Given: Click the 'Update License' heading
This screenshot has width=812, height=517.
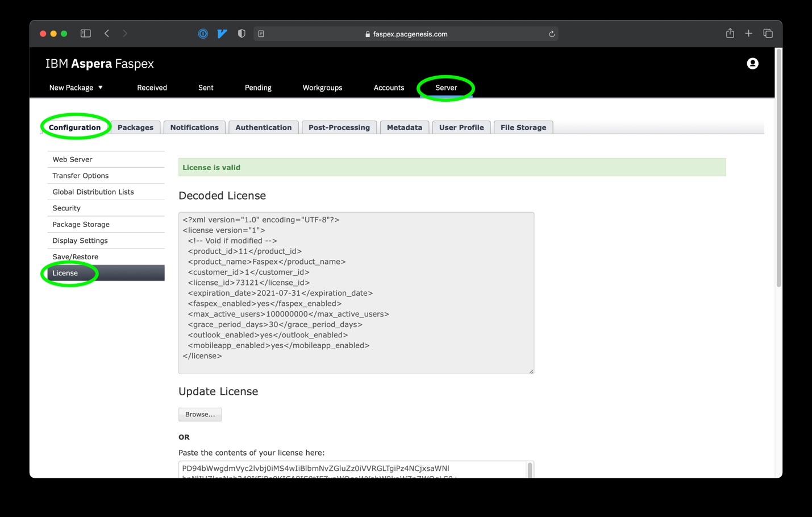Looking at the screenshot, I should (x=218, y=391).
